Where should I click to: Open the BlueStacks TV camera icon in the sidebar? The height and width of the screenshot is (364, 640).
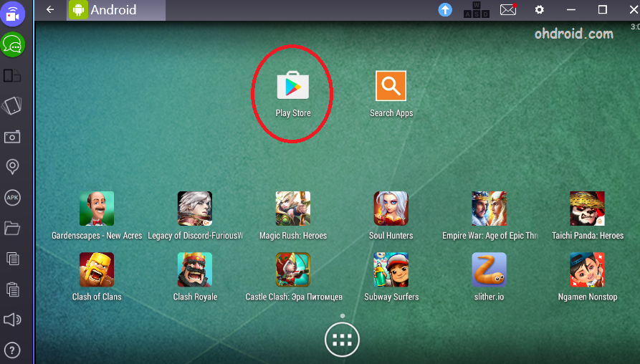[x=13, y=14]
